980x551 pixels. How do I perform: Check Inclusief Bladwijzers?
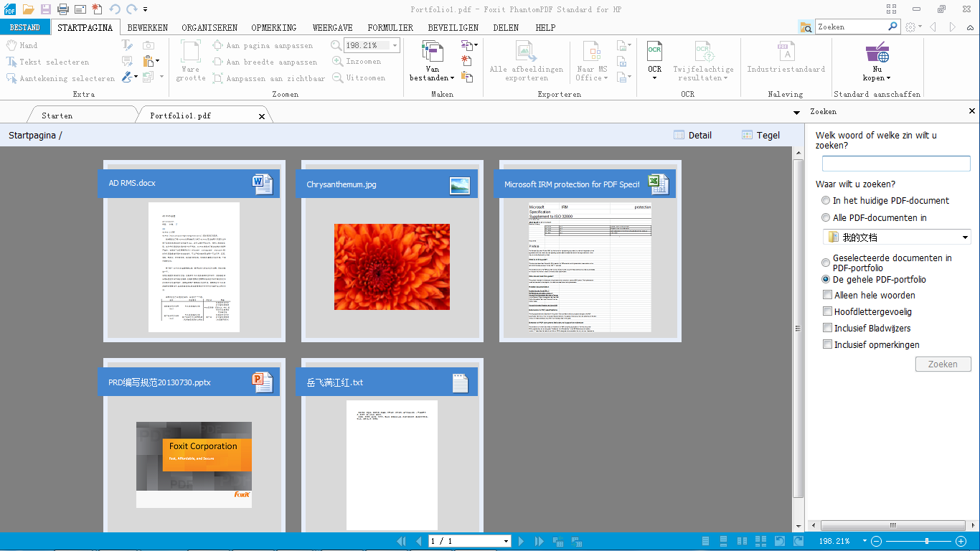click(827, 329)
